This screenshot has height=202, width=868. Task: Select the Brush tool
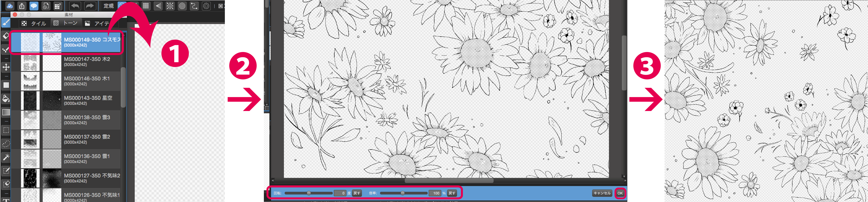6,23
